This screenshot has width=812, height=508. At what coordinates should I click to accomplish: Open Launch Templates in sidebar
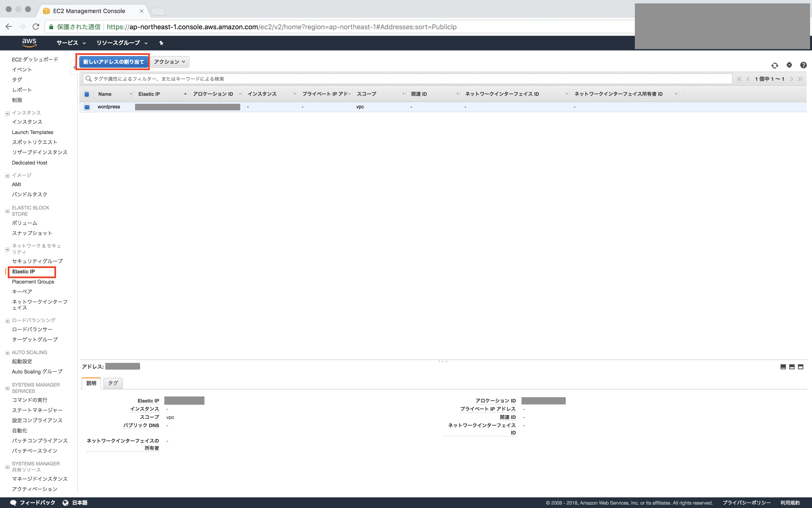click(33, 132)
